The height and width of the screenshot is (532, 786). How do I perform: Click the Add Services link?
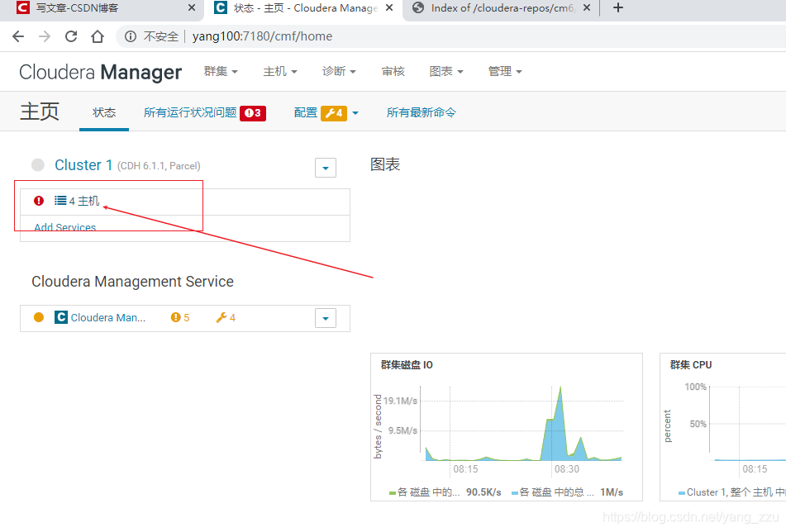pyautogui.click(x=65, y=227)
